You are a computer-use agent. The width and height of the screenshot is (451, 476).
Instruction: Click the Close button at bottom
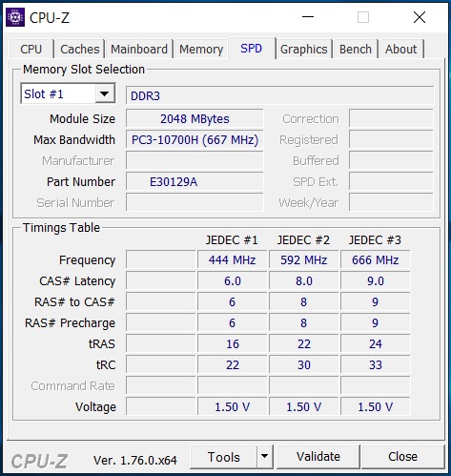click(402, 457)
